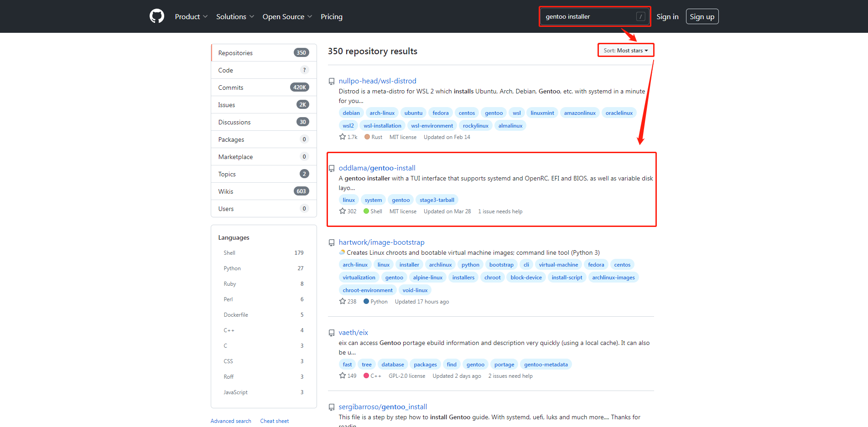Open Marketplace results
This screenshot has width=868, height=427.
click(x=264, y=157)
